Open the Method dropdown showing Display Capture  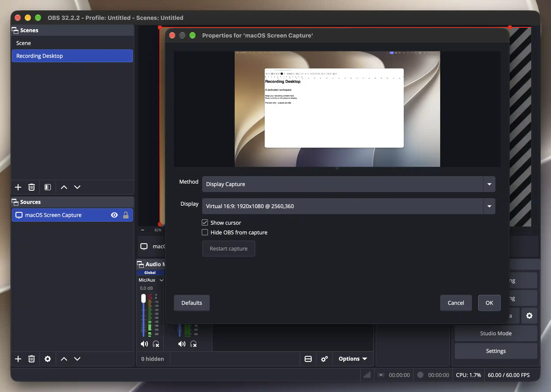point(349,184)
